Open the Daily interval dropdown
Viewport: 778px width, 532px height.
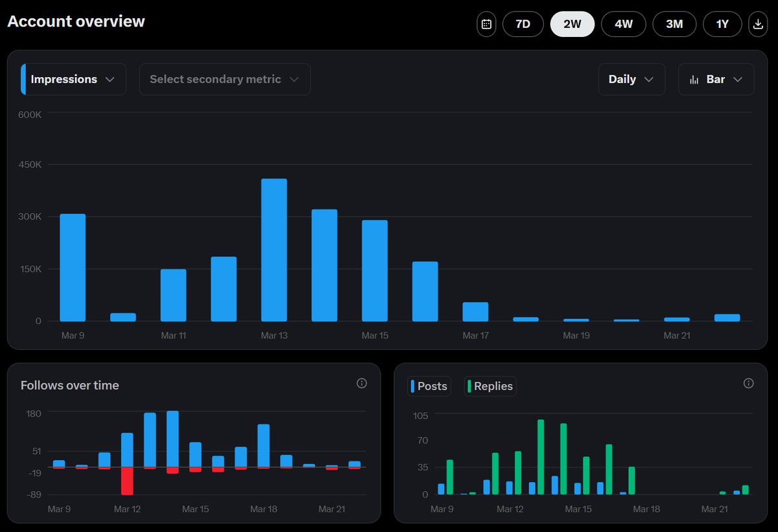[x=631, y=79]
